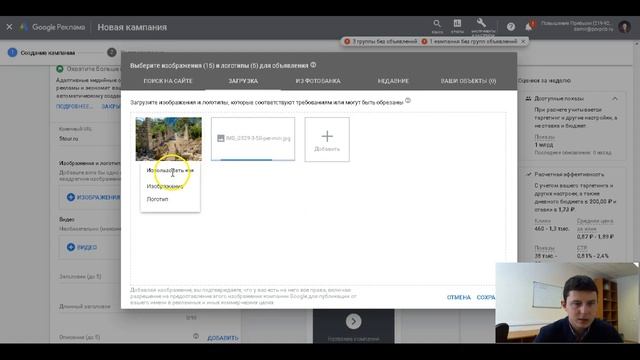640x360 pixels.
Task: Open the search magnifier icon in header
Action: 437,24
